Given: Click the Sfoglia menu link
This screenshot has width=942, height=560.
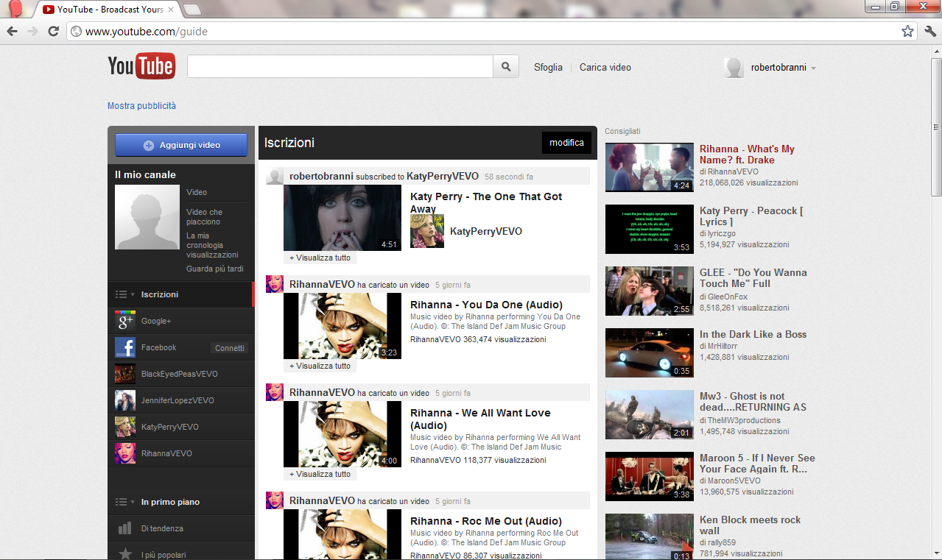Looking at the screenshot, I should pyautogui.click(x=548, y=67).
